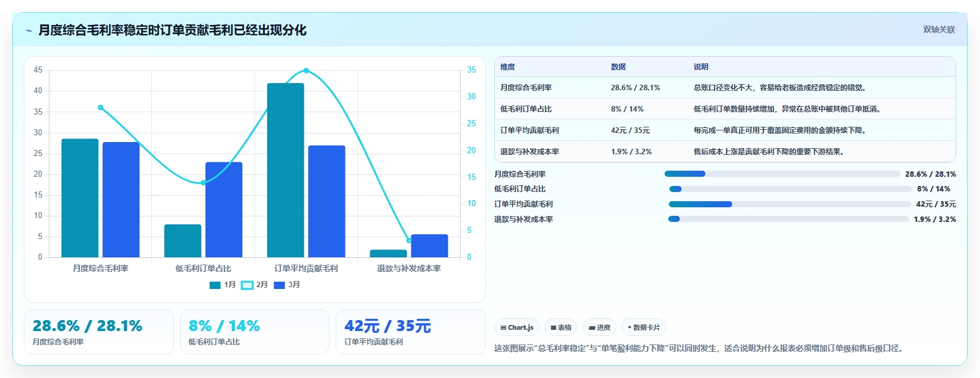Click the 1月 bar for 月度综合毛利率
Image resolution: width=980 pixels, height=378 pixels.
coord(80,198)
